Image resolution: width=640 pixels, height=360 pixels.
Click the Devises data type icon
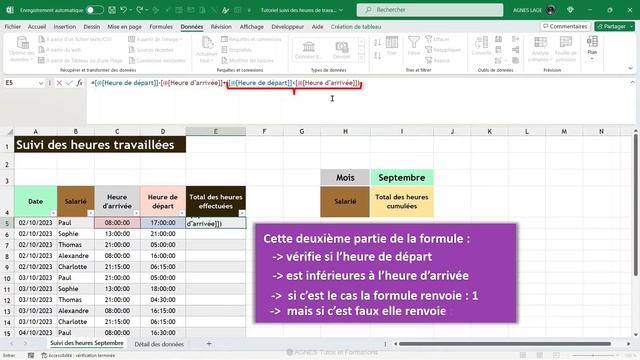tap(342, 46)
